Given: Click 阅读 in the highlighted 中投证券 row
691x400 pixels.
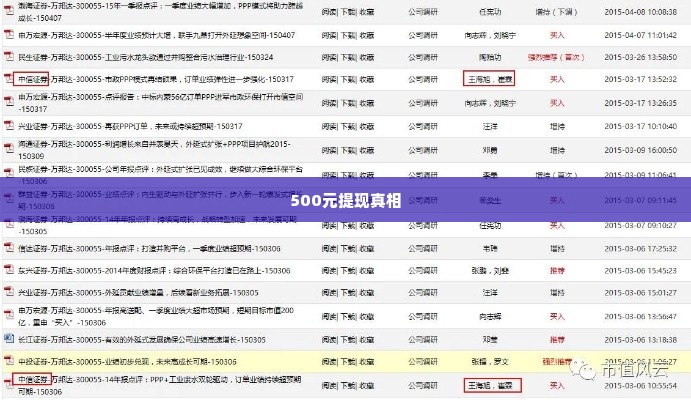Looking at the screenshot, I should pos(329,362).
